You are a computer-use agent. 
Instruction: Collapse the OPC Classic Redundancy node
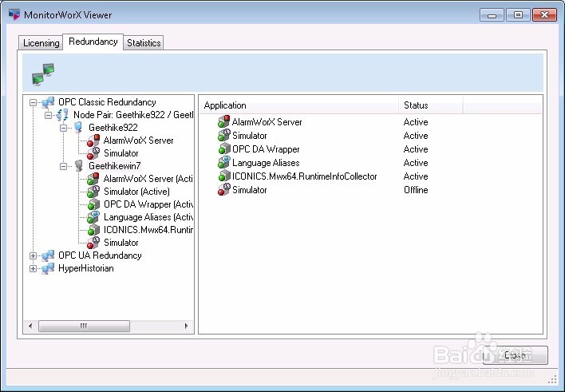34,103
